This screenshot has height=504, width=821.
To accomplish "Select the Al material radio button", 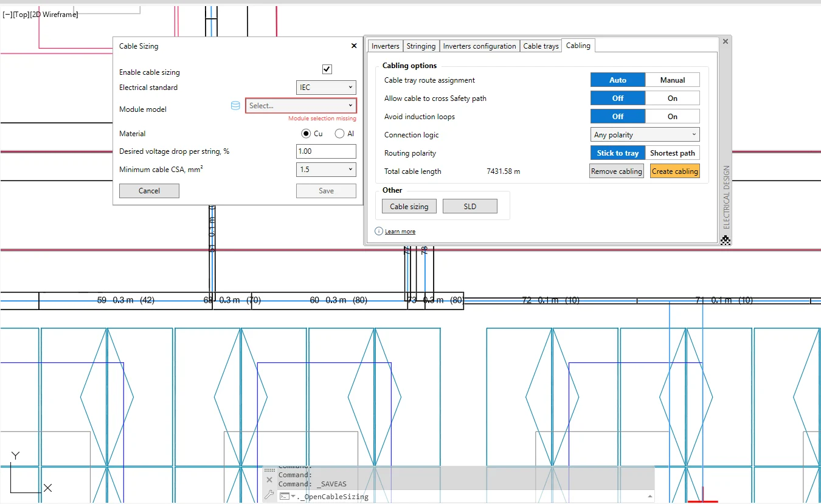I will point(339,134).
